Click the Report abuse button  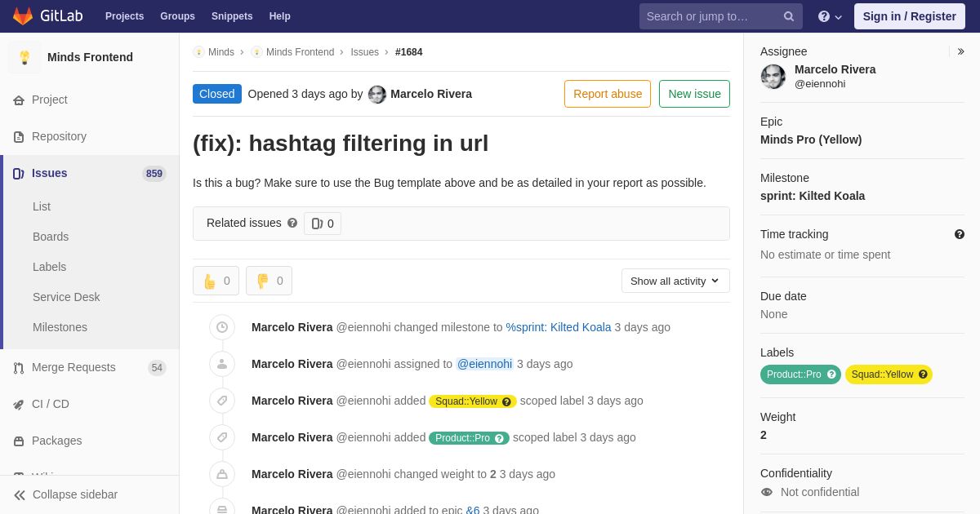tap(608, 94)
